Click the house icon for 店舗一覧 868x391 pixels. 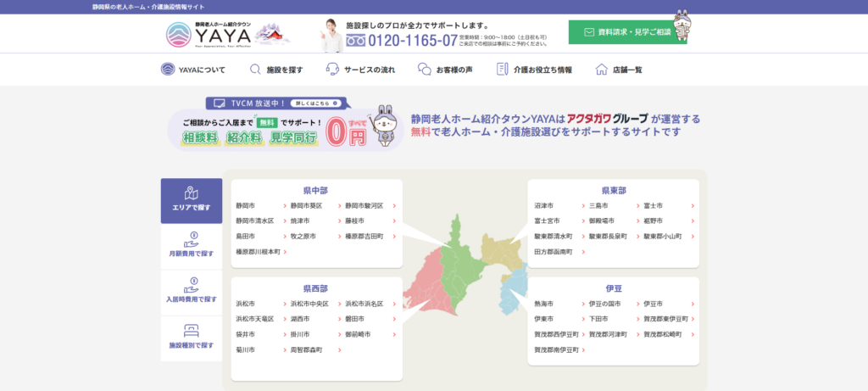[601, 70]
